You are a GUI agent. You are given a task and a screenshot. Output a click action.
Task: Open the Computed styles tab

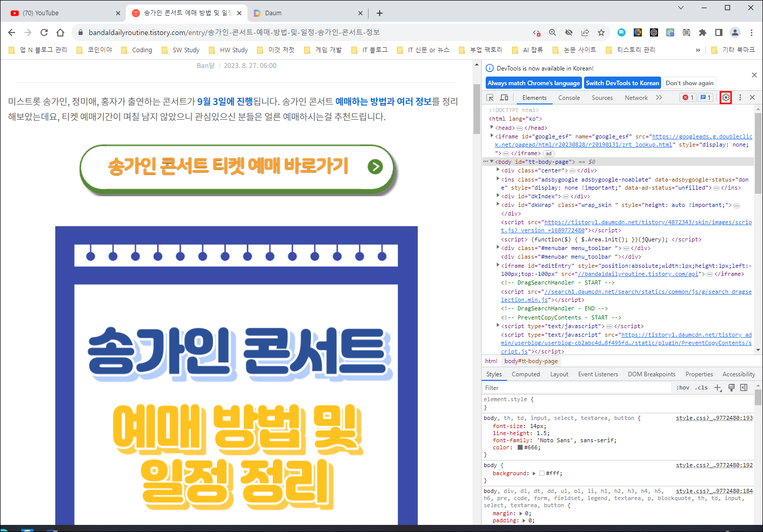[526, 374]
